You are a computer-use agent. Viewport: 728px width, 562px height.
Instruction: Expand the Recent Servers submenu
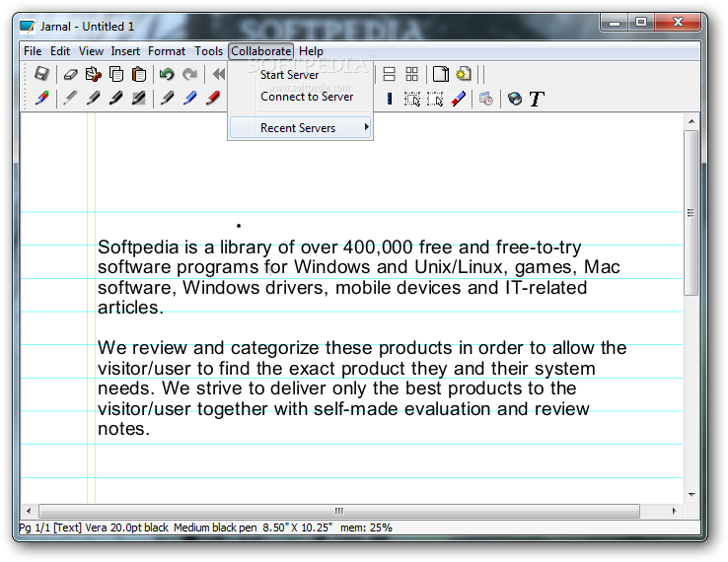click(x=301, y=127)
